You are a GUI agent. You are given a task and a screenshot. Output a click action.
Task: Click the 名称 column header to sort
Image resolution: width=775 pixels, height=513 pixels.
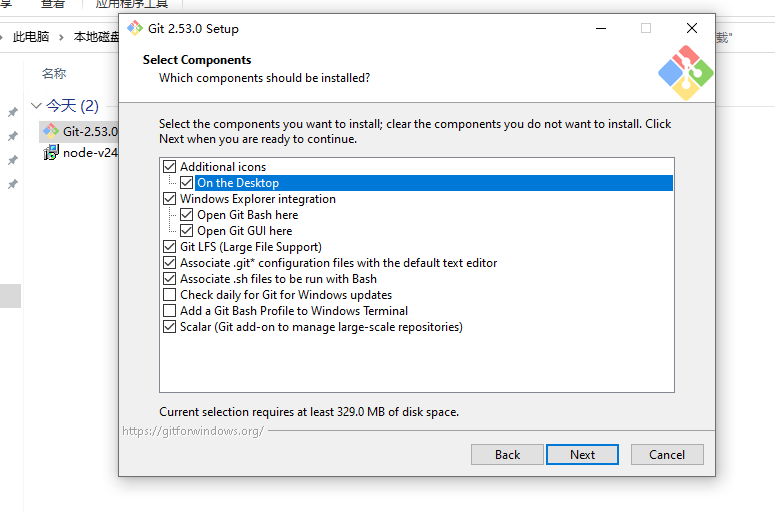[54, 73]
